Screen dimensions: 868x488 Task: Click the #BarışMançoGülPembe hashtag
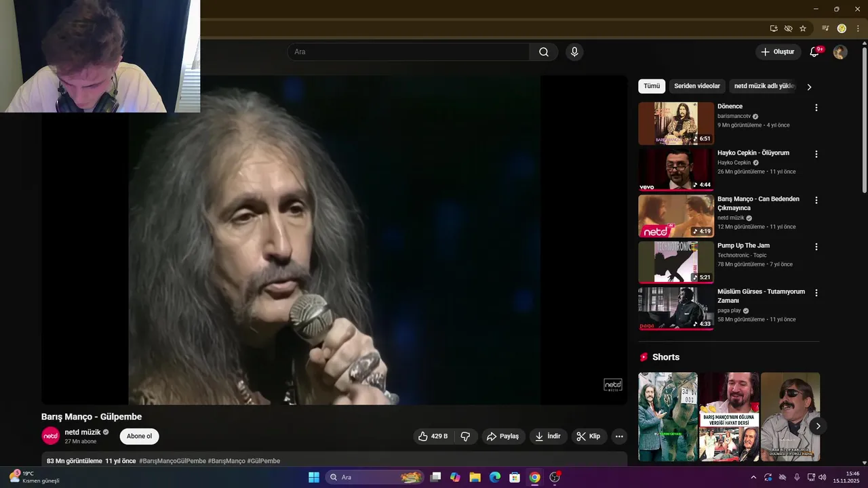172,461
